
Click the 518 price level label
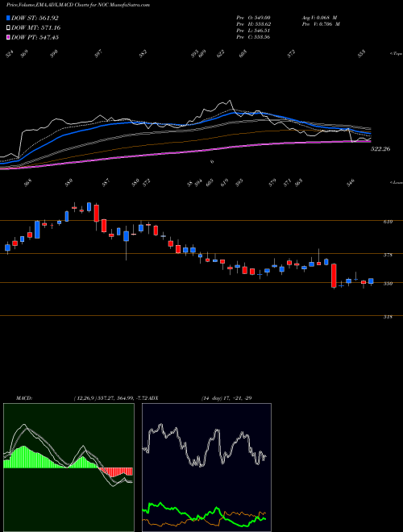point(388,317)
